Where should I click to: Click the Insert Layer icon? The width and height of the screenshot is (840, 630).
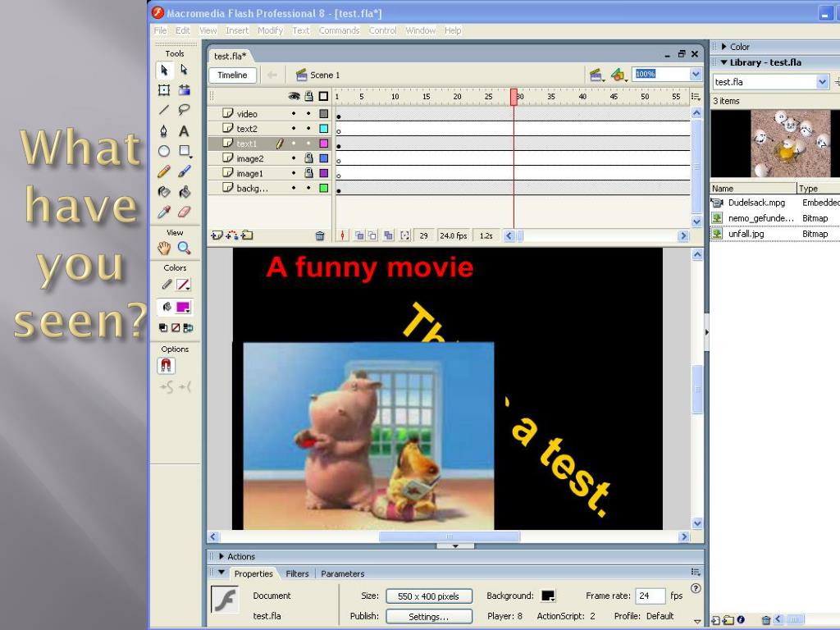coord(217,235)
